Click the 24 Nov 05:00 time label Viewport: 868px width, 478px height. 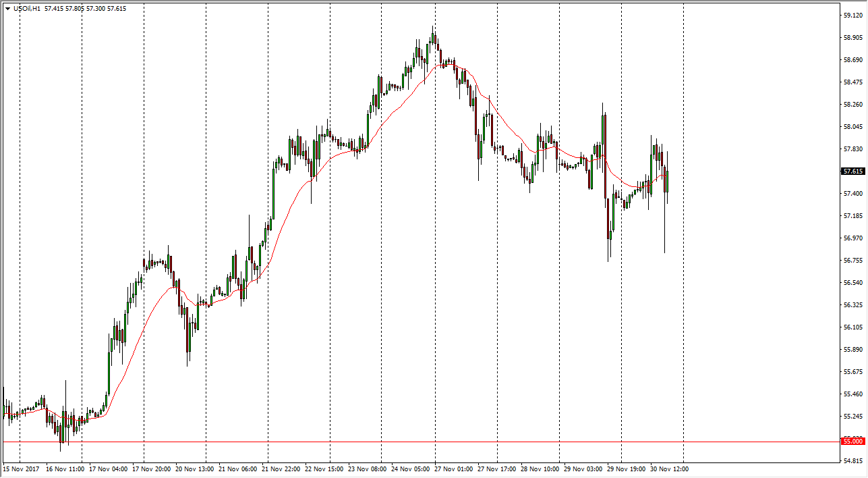(411, 469)
